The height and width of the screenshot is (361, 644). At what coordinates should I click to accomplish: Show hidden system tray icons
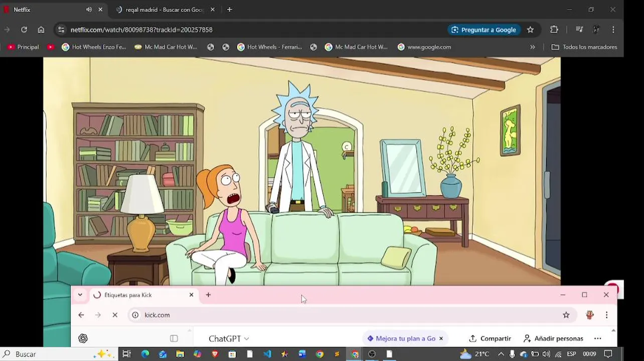coord(501,354)
